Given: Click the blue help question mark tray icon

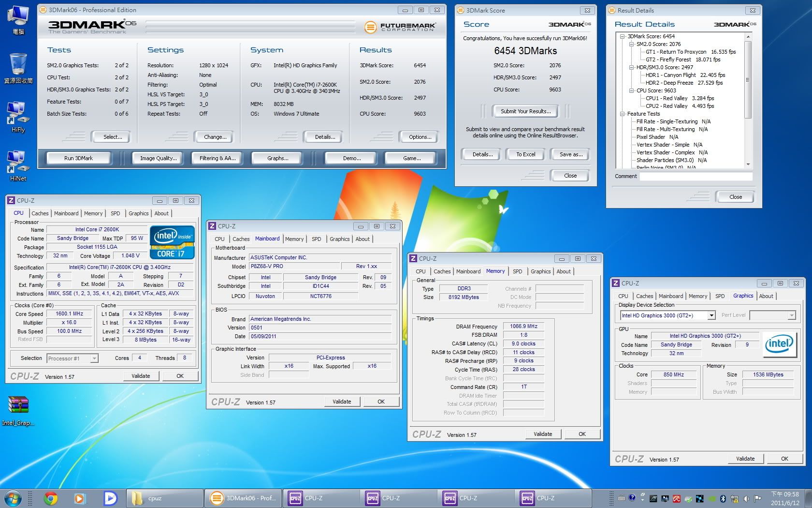Looking at the screenshot, I should [631, 498].
